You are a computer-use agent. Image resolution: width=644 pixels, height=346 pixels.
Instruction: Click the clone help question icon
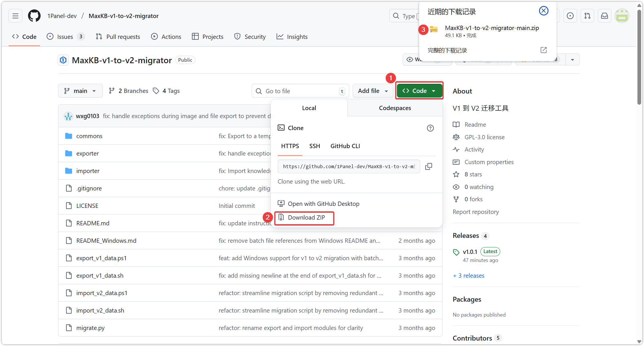point(430,128)
